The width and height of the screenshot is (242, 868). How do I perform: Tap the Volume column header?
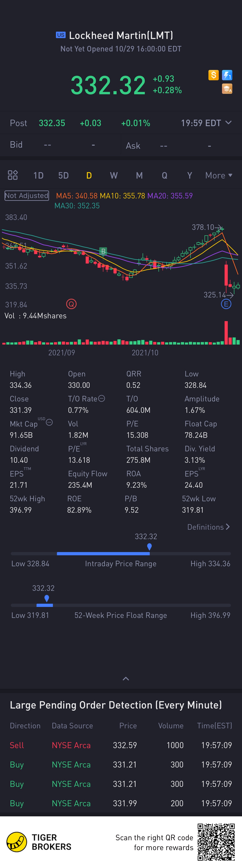pos(171,726)
